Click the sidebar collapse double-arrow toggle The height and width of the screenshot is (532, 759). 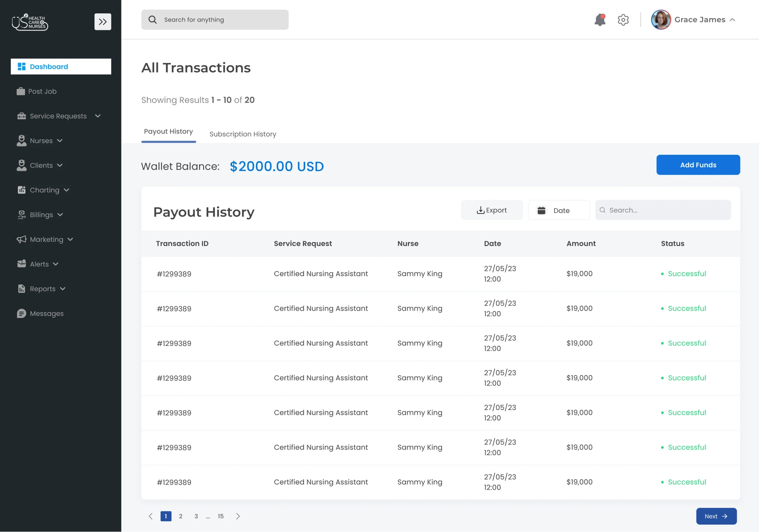click(103, 21)
